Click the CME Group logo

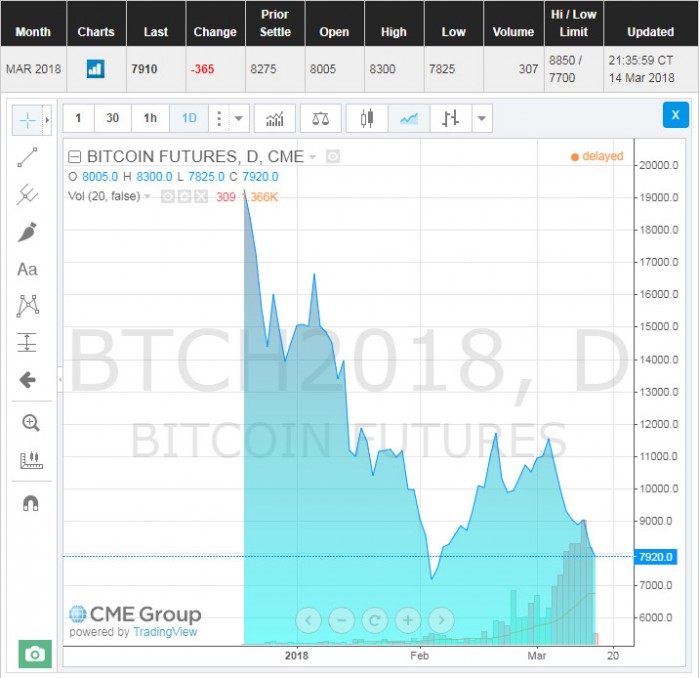pyautogui.click(x=135, y=614)
